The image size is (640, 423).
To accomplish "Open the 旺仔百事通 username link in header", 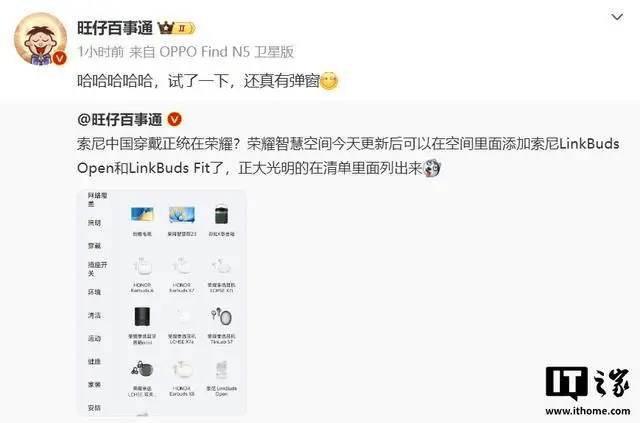I will [115, 28].
